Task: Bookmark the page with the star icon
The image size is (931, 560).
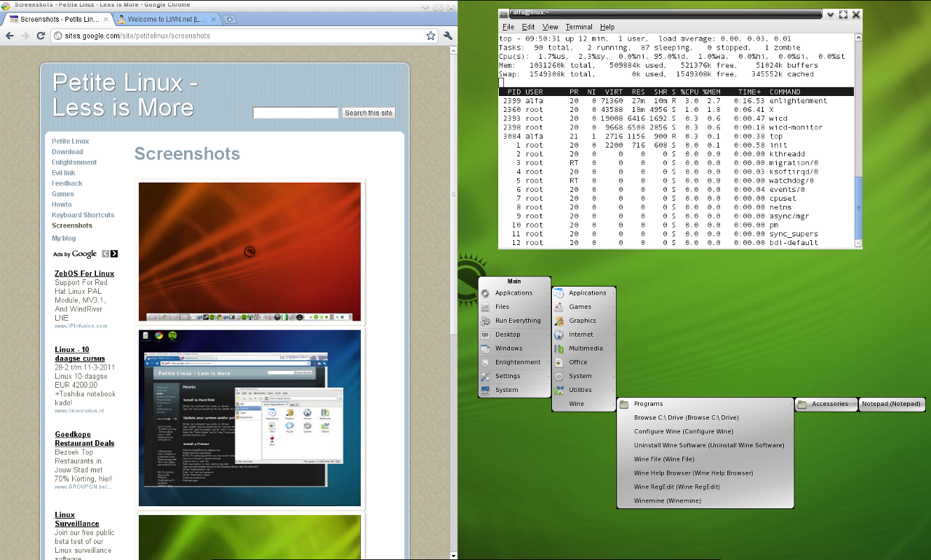Action: (x=431, y=36)
